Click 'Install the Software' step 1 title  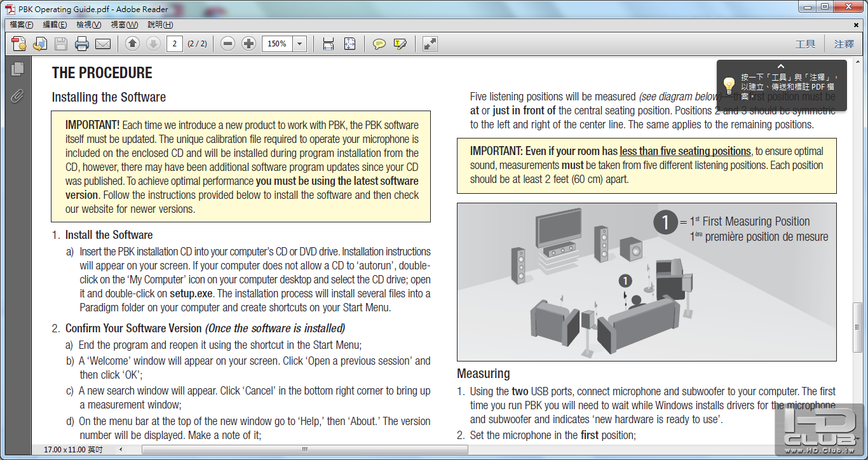pos(109,235)
